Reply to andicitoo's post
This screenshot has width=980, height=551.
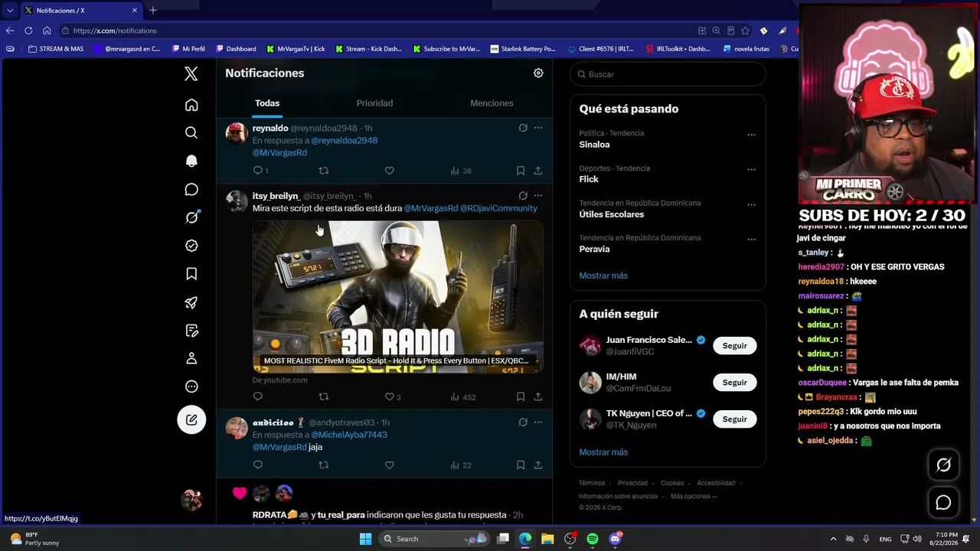(x=258, y=465)
